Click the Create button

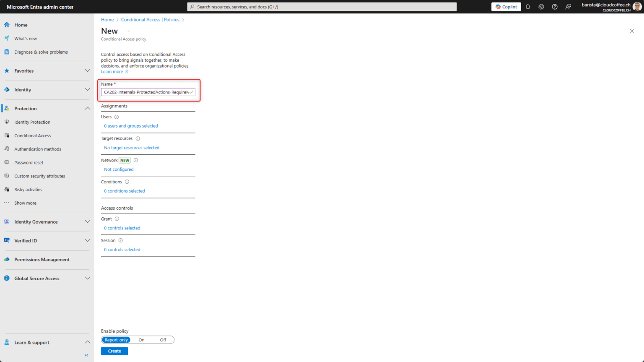[x=114, y=351]
